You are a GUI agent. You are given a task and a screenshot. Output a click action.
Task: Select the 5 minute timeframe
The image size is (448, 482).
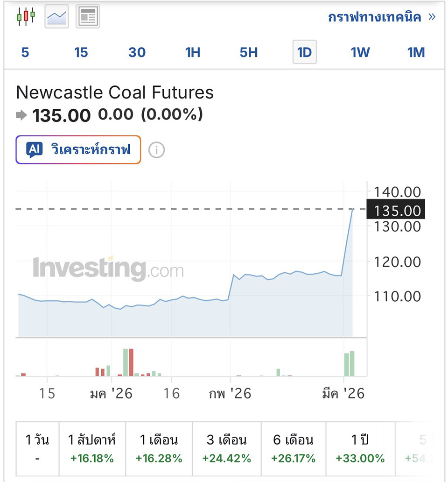pyautogui.click(x=25, y=52)
